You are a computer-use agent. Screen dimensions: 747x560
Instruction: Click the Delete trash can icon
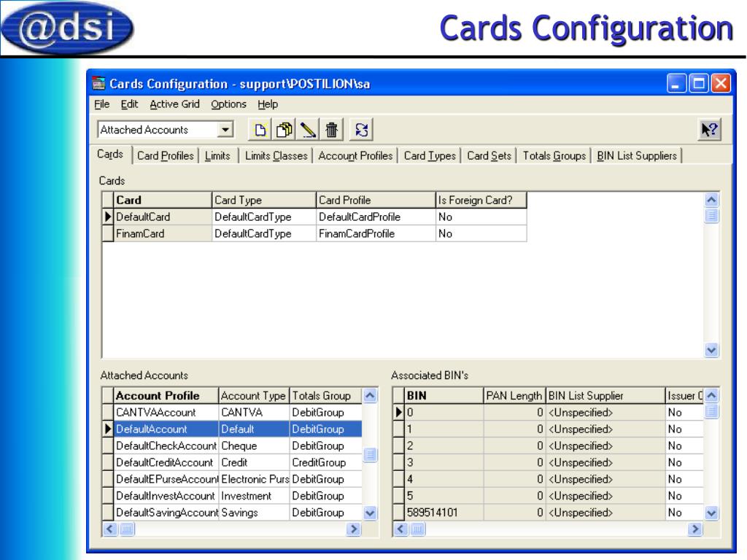point(332,130)
